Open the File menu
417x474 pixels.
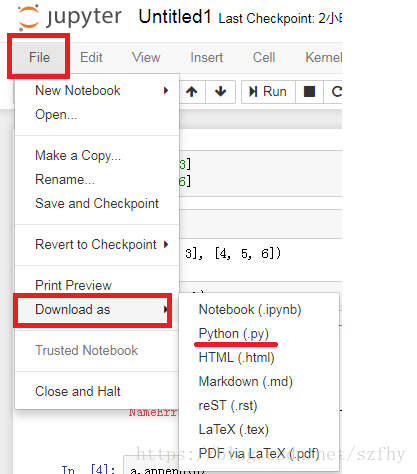[39, 57]
